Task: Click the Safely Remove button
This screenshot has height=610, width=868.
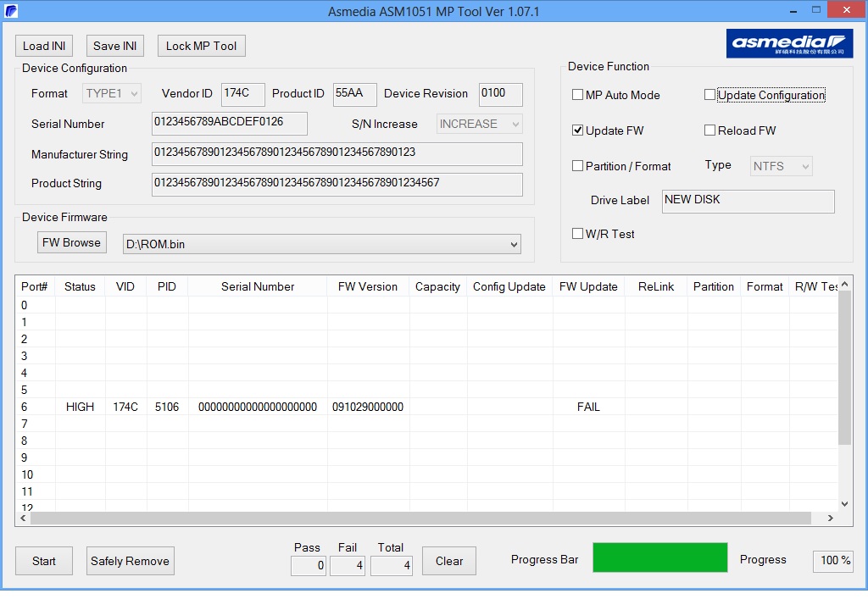Action: click(130, 561)
